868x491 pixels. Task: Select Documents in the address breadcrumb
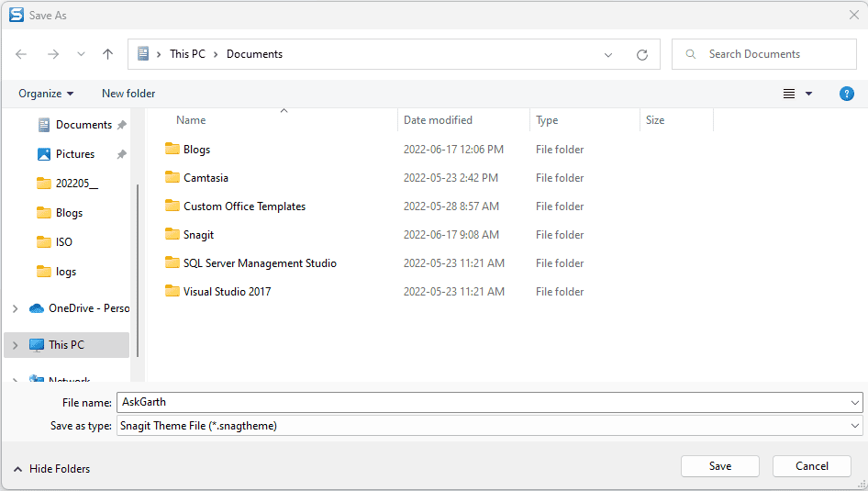click(x=255, y=54)
